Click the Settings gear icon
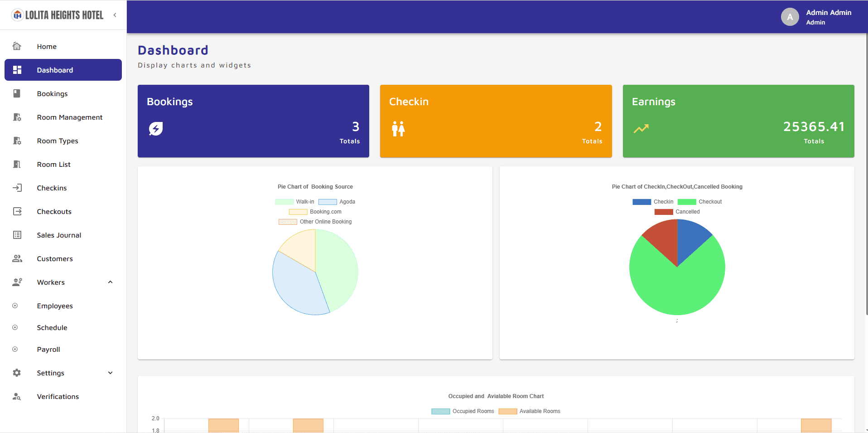Image resolution: width=868 pixels, height=433 pixels. [17, 373]
